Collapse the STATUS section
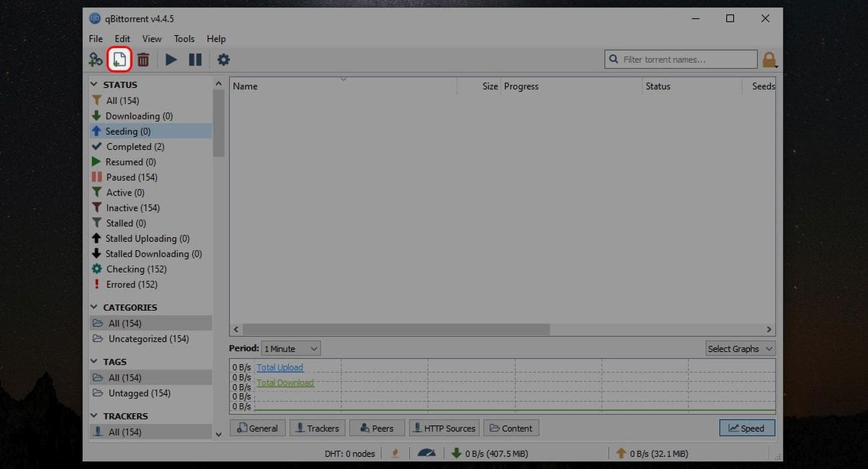Viewport: 868px width, 469px height. tap(93, 84)
